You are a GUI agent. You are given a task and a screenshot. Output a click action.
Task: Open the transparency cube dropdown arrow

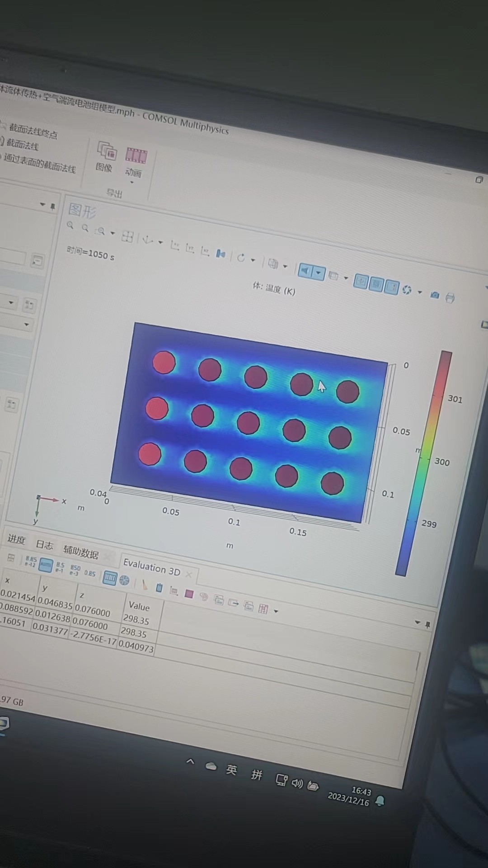tap(285, 266)
